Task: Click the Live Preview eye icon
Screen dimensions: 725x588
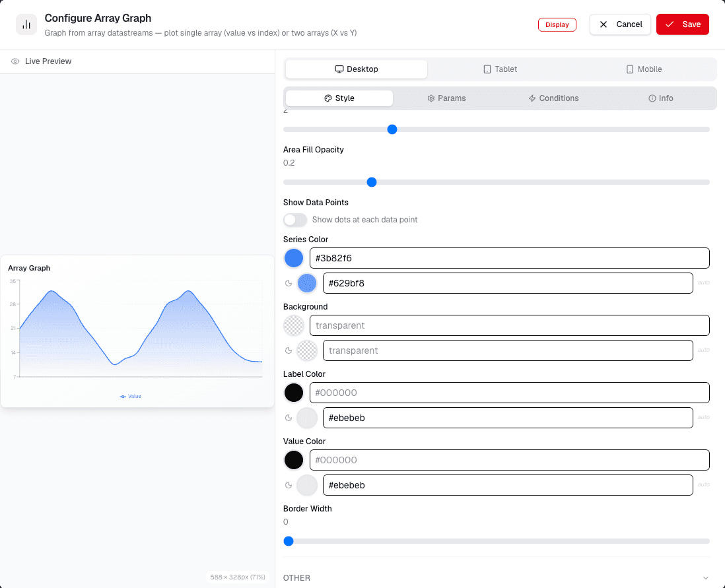Action: (15, 61)
